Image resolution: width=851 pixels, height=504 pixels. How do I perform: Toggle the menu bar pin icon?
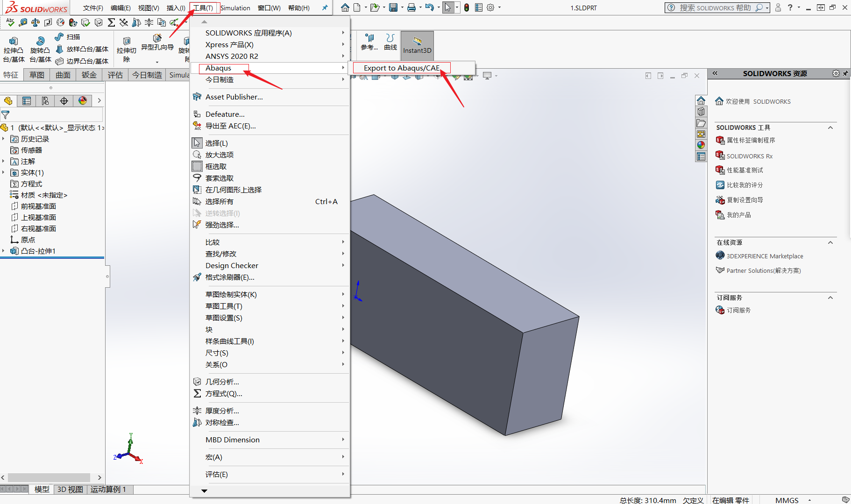pos(325,7)
